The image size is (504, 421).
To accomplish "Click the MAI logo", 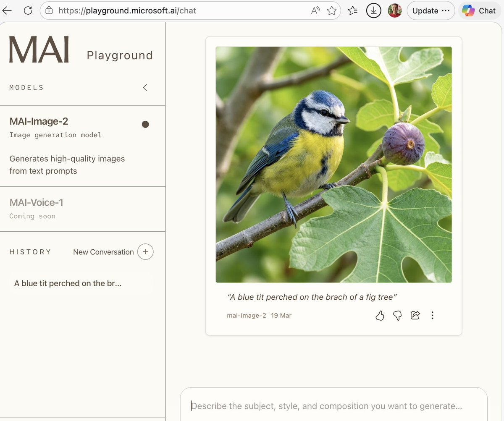I will 39,50.
